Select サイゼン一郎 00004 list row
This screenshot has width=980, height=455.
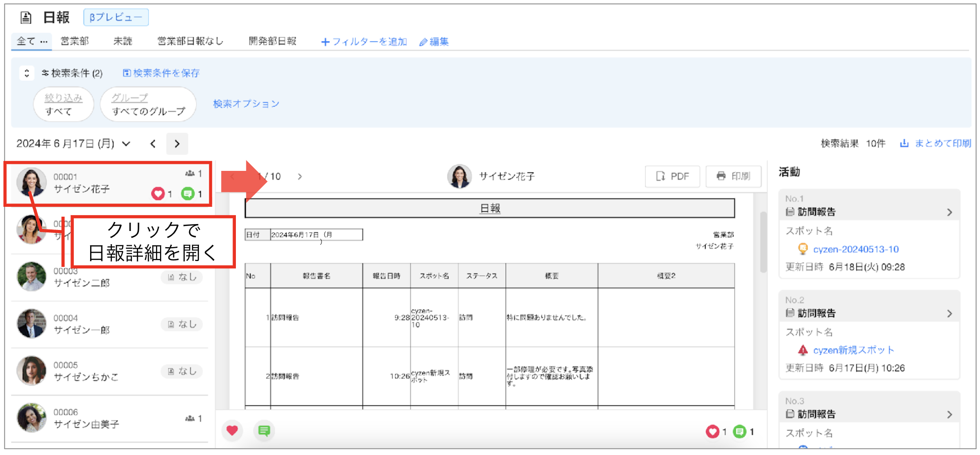pyautogui.click(x=109, y=325)
